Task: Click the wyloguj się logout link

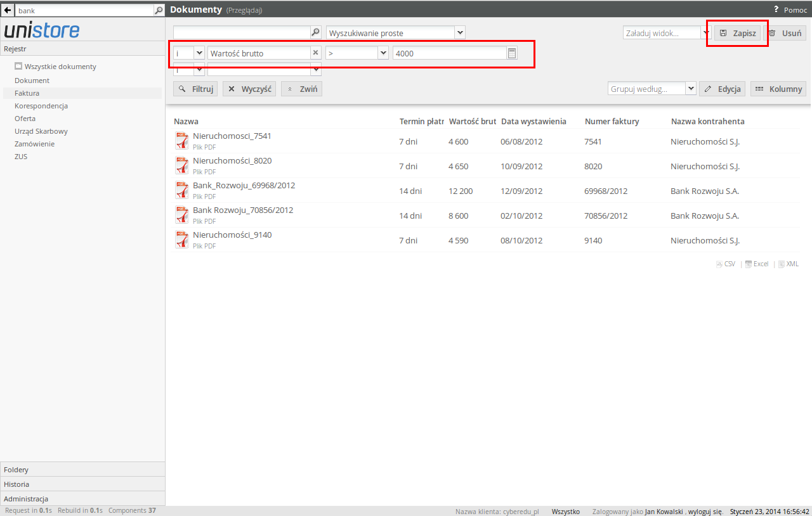Action: 704,511
